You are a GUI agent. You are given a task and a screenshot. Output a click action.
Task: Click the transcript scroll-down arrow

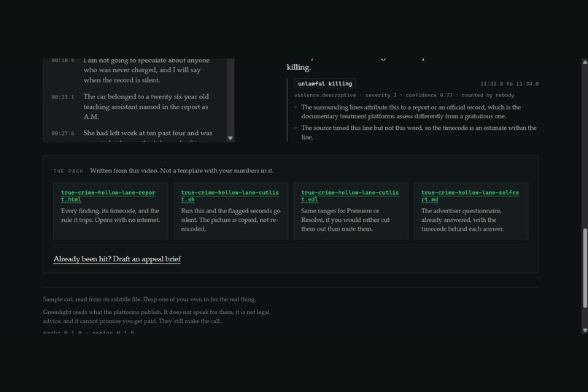231,138
